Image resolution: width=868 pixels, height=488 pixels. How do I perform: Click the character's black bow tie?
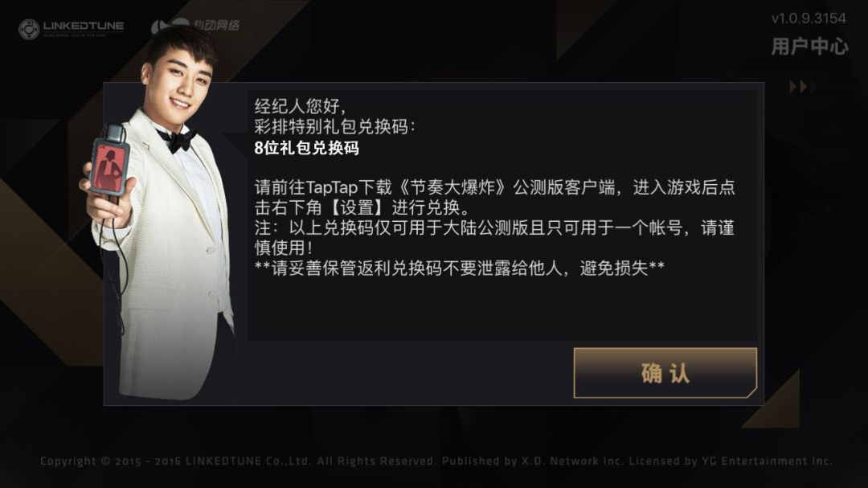click(x=176, y=140)
